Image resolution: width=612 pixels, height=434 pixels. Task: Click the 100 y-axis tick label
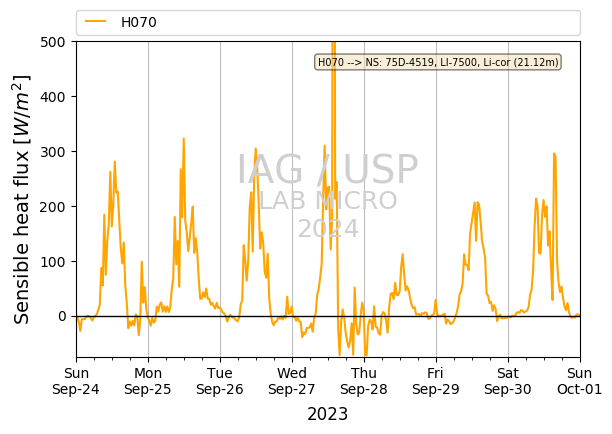[x=53, y=262]
